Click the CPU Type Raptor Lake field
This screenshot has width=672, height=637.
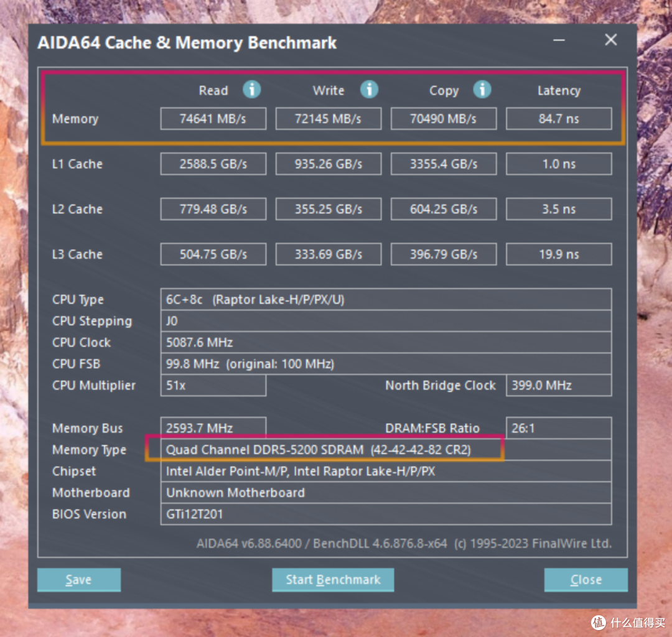pos(386,299)
